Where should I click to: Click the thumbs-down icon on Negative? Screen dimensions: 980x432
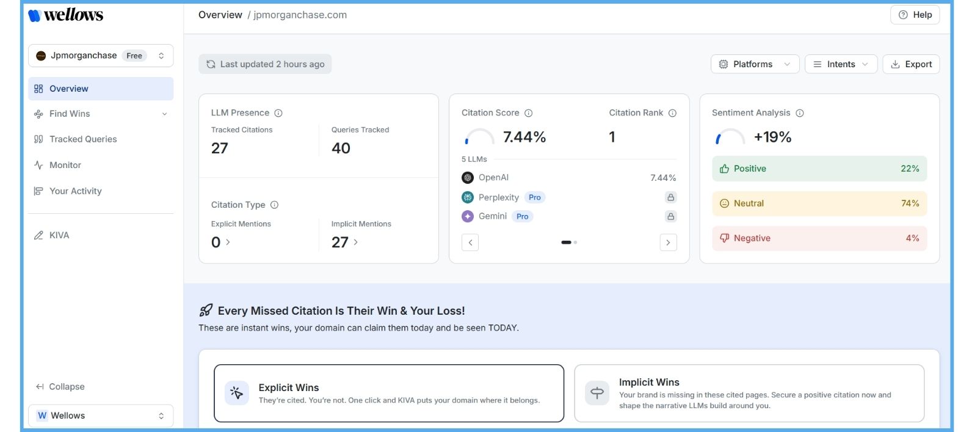(x=724, y=238)
